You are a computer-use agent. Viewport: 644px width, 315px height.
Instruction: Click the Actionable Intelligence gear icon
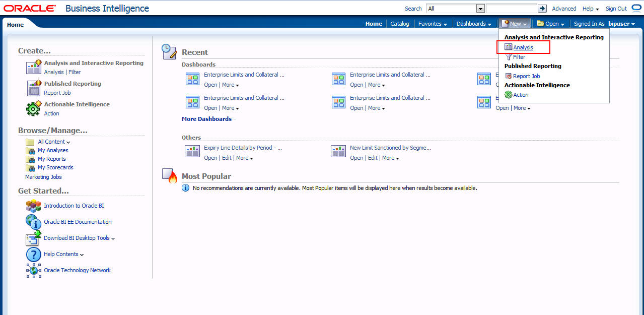[34, 108]
